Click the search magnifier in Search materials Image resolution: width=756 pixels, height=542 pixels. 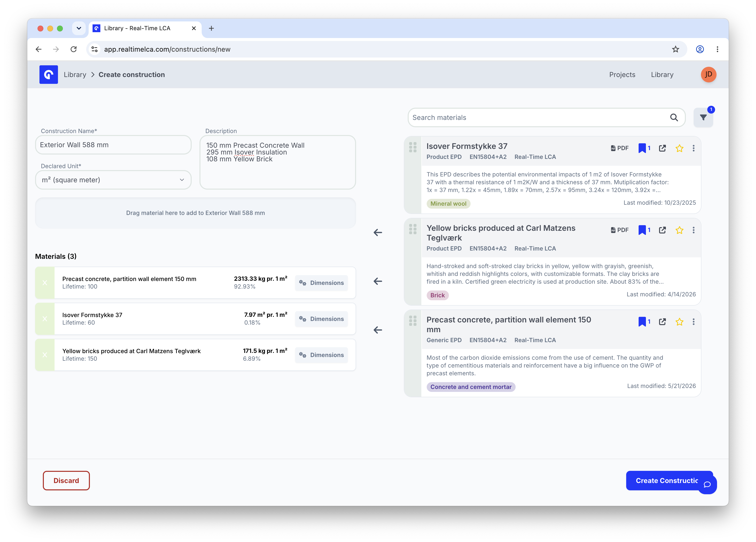[x=674, y=117]
